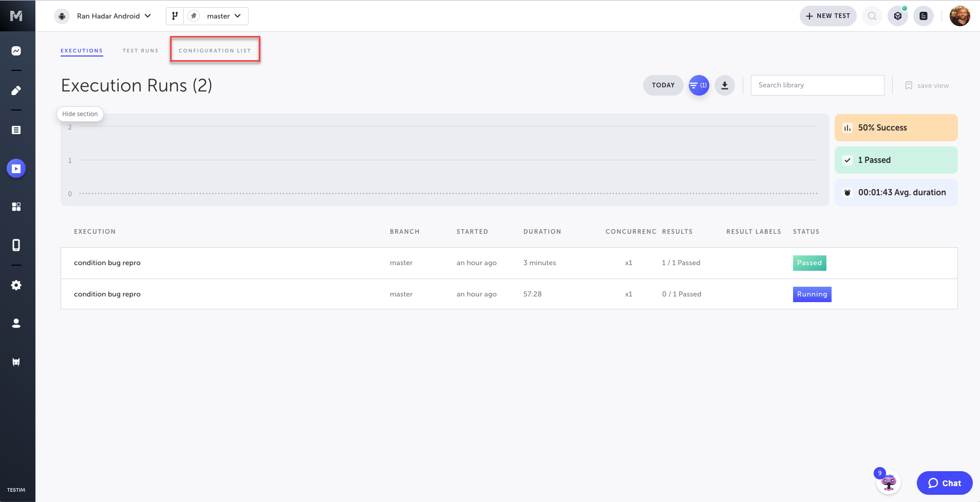Screen dimensions: 980x502
Task: Open the user profile avatar
Action: (x=960, y=16)
